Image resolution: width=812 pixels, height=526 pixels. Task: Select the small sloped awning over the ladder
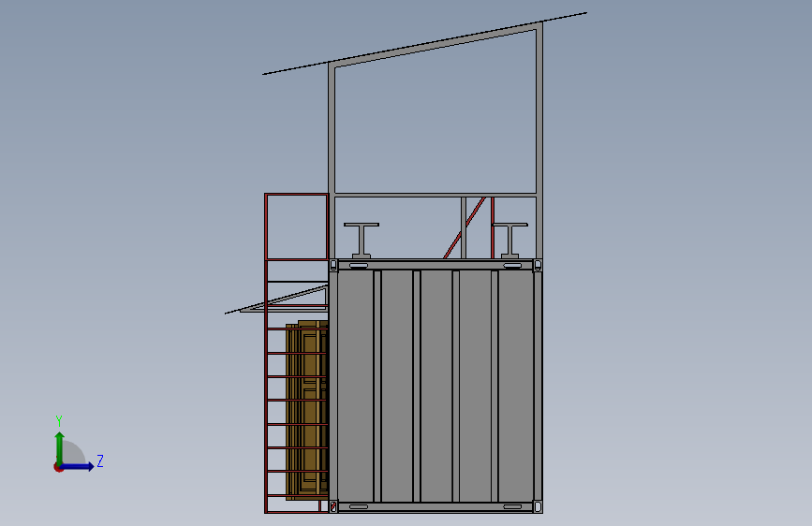click(x=276, y=300)
